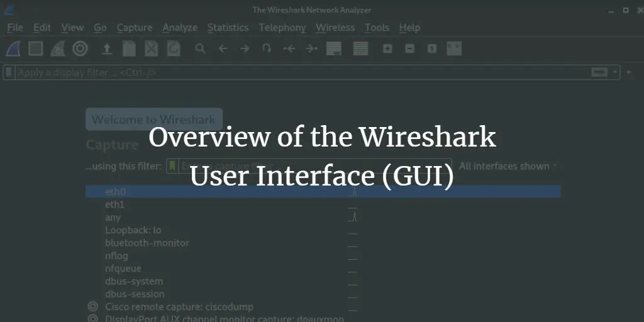Add display filter button plus icon
This screenshot has height=322, width=644.
coord(628,72)
